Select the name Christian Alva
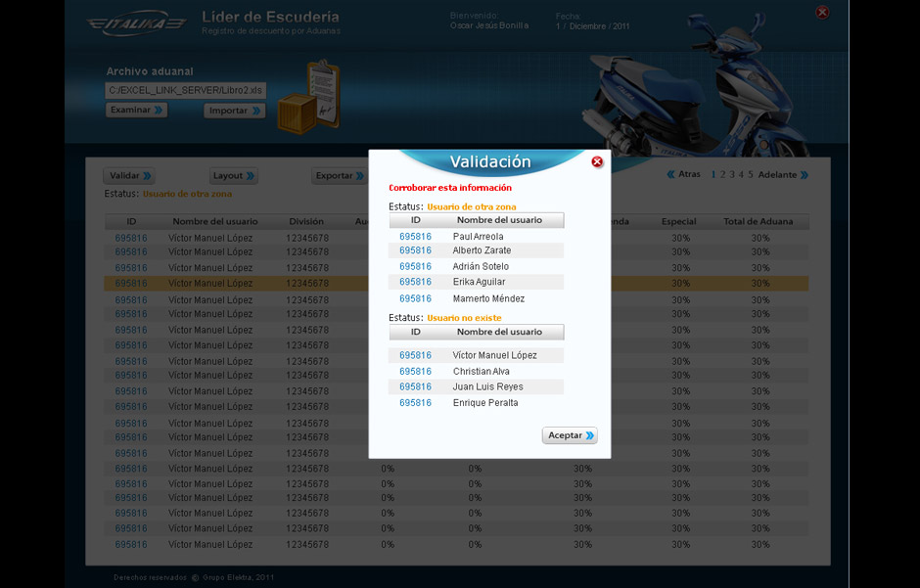 click(482, 371)
